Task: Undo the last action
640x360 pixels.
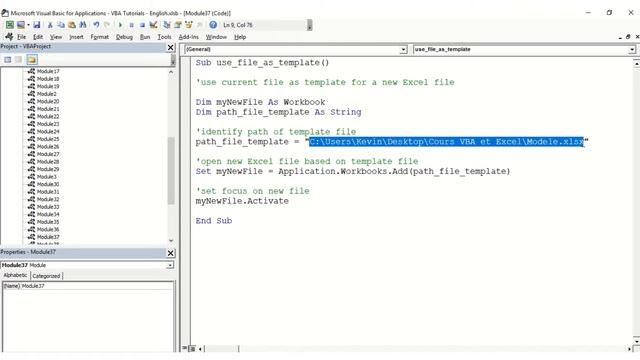Action: coord(96,25)
